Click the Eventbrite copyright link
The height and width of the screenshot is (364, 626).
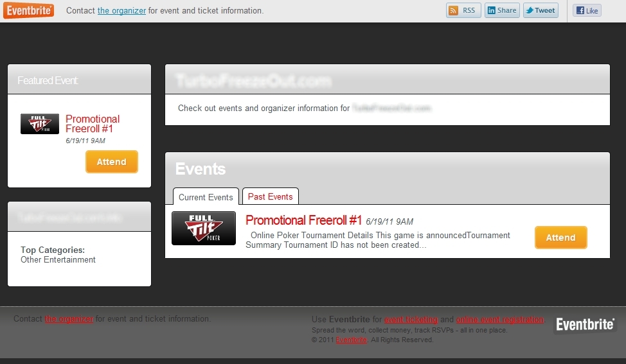tap(351, 340)
